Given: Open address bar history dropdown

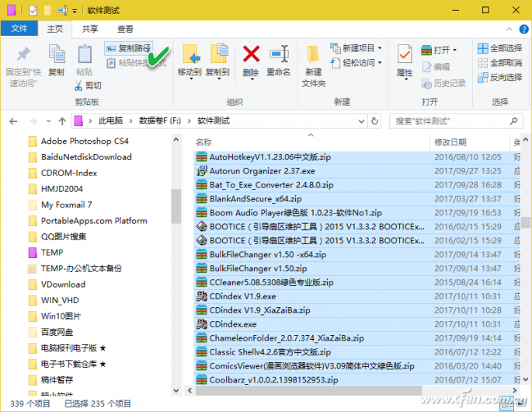Looking at the screenshot, I should [x=361, y=121].
